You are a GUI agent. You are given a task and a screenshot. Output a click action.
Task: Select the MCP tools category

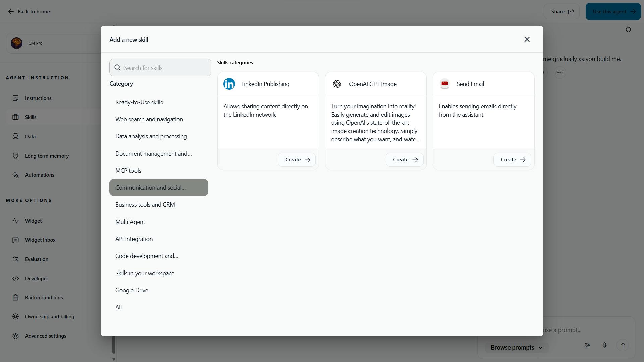[x=128, y=171]
